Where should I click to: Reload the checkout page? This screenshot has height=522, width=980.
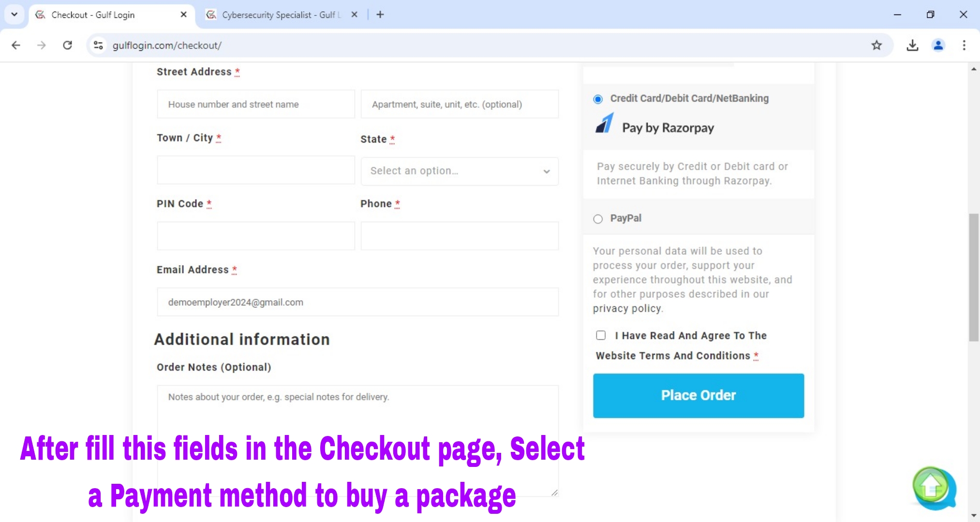pos(68,45)
